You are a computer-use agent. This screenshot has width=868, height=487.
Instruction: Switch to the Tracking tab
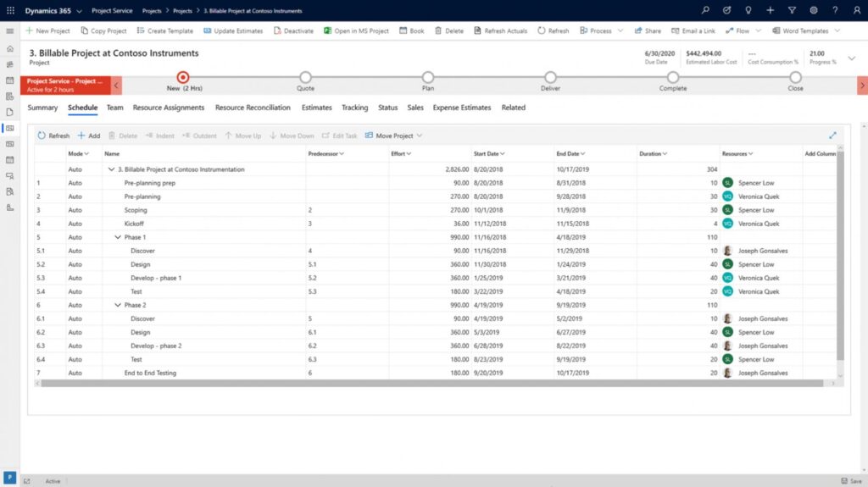click(355, 108)
